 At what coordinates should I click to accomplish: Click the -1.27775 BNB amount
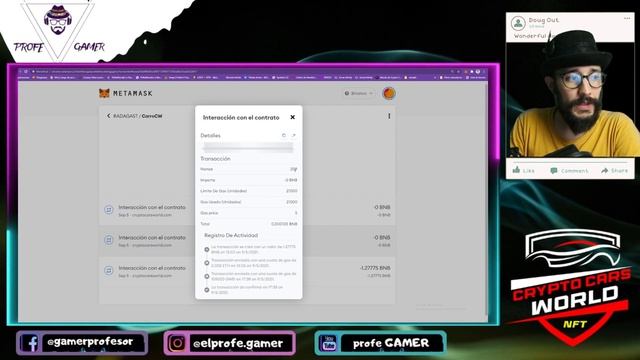click(x=375, y=268)
